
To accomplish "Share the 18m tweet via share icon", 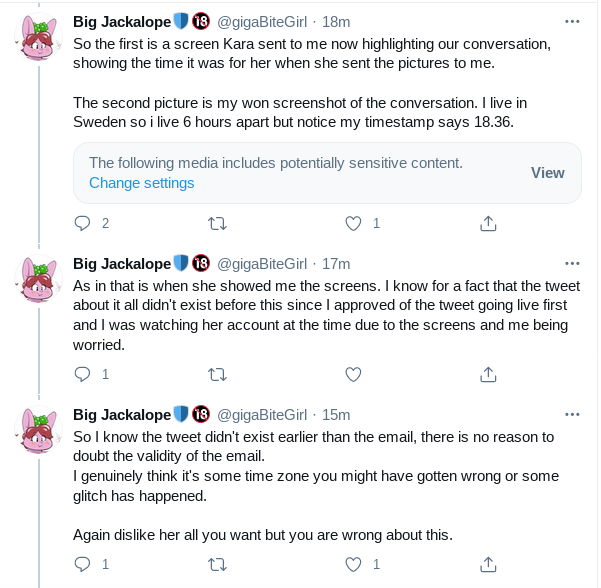I will [x=488, y=223].
